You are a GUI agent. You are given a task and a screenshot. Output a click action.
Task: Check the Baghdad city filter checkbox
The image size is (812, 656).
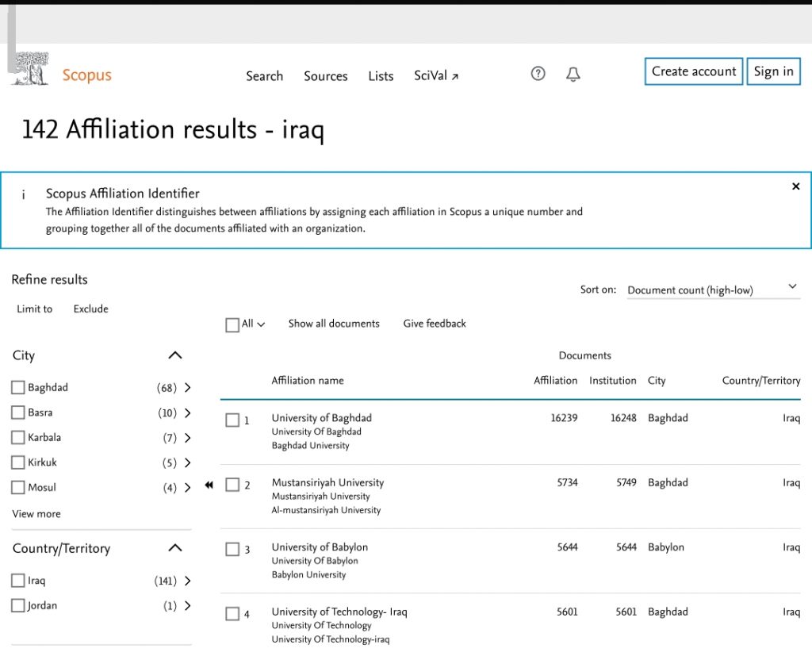pos(18,388)
